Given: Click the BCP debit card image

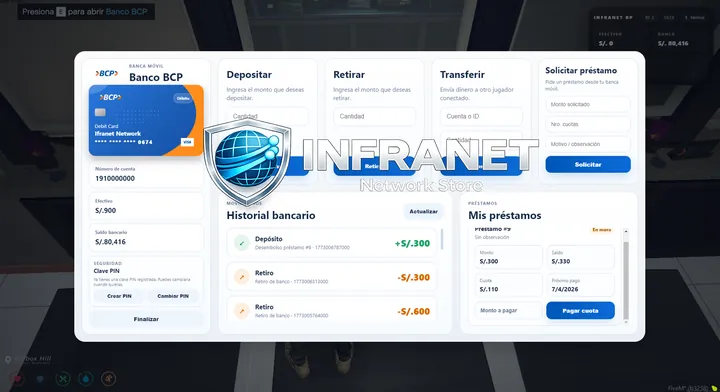Looking at the screenshot, I should (146, 120).
